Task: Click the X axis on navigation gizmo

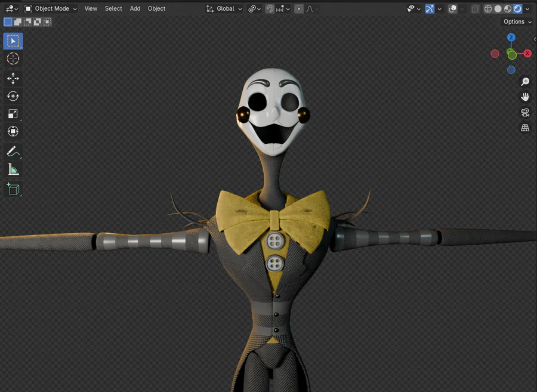Action: 527,54
